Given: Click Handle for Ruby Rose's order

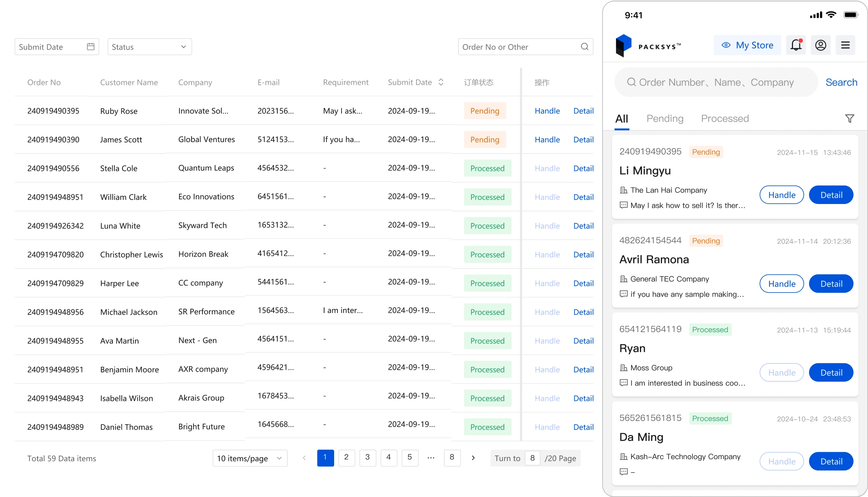Looking at the screenshot, I should tap(547, 111).
